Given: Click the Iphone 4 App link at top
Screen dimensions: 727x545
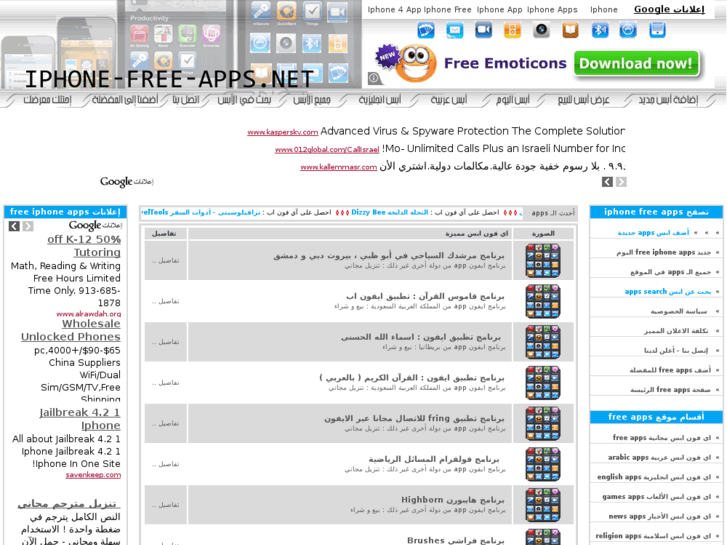Looking at the screenshot, I should tap(394, 9).
